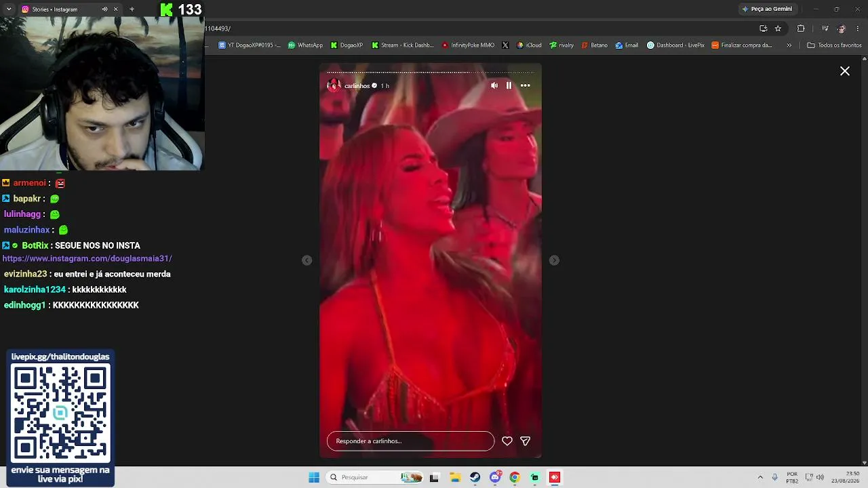Open the browser extensions menu
Screen dimensions: 868x488
click(x=801, y=28)
